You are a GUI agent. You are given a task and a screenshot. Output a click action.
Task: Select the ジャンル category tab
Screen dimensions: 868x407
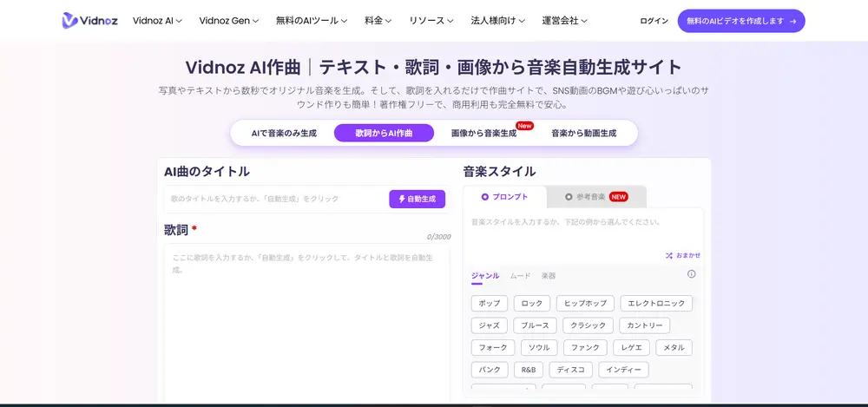point(485,275)
